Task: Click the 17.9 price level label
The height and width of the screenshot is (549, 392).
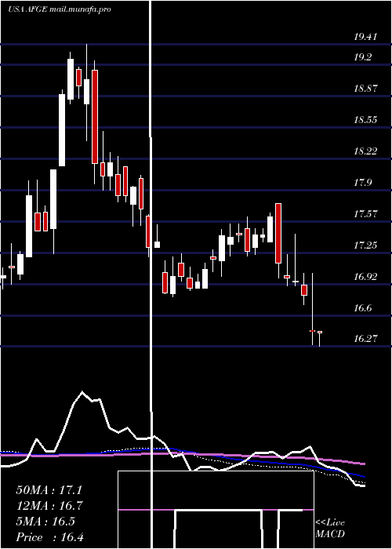Action: click(362, 183)
